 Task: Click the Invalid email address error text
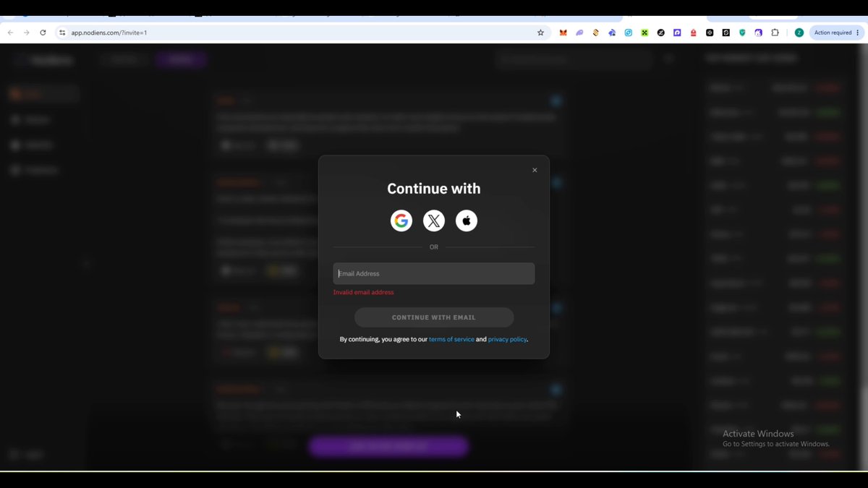point(364,292)
